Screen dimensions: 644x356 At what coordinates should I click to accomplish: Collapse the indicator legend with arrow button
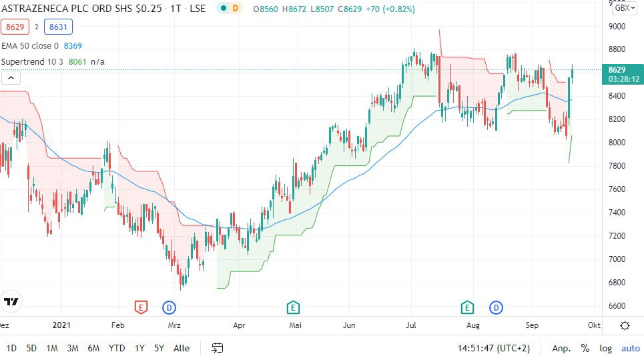11,78
